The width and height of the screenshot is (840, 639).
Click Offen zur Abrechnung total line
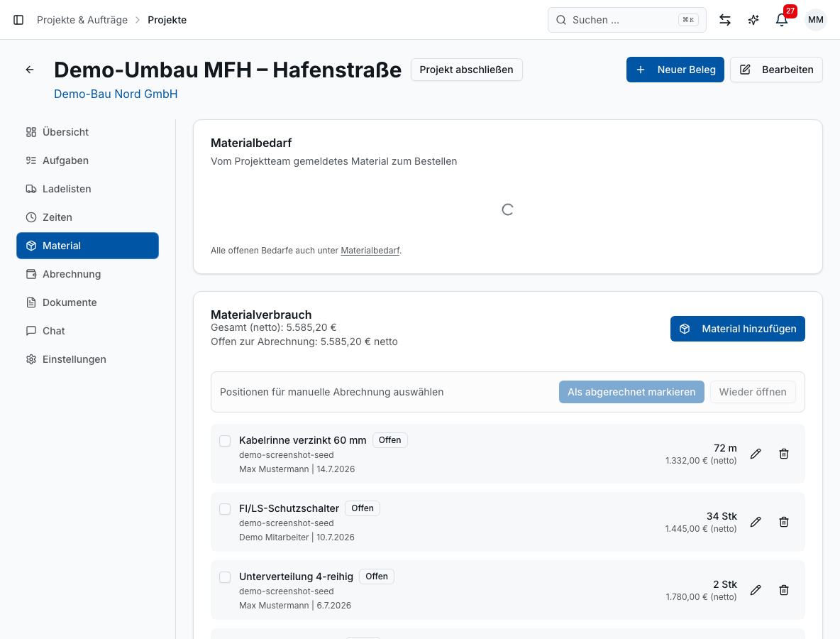coord(304,342)
